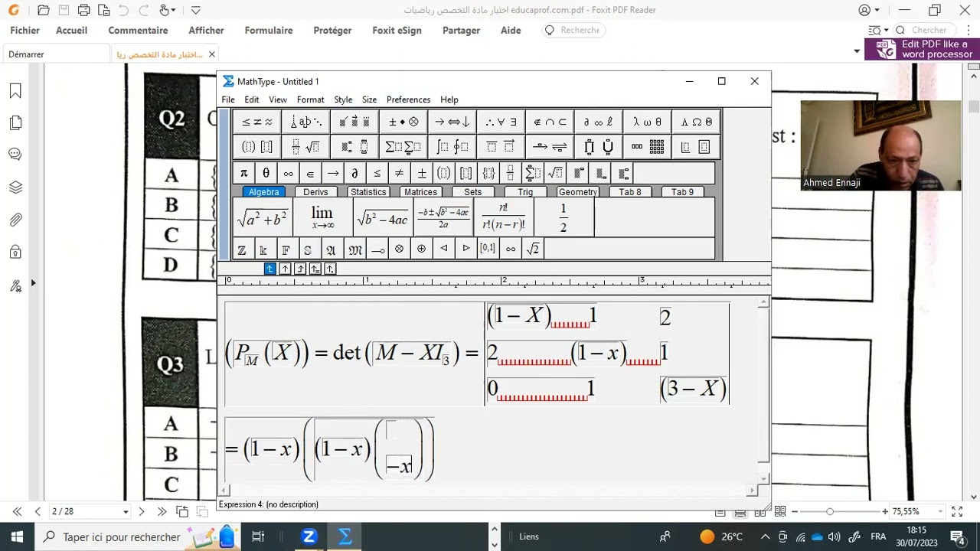The width and height of the screenshot is (980, 551).
Task: Adjust Foxit zoom slider handle
Action: click(830, 511)
